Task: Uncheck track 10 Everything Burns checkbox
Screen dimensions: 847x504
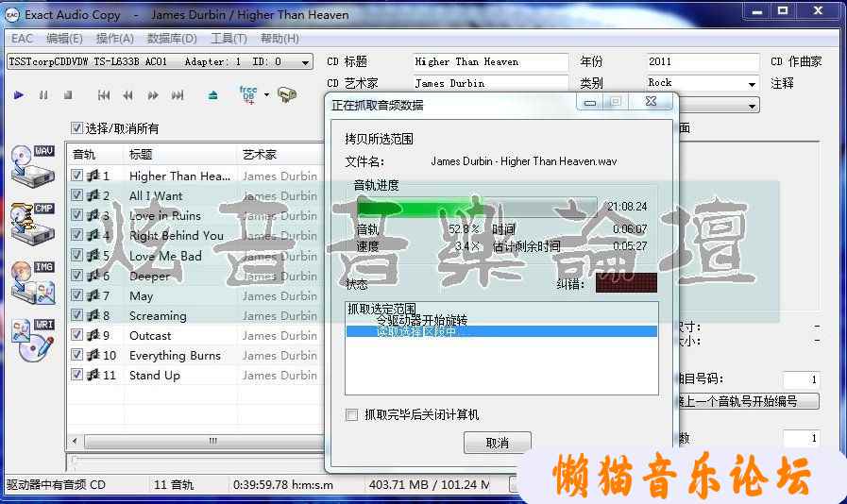Action: (x=76, y=355)
